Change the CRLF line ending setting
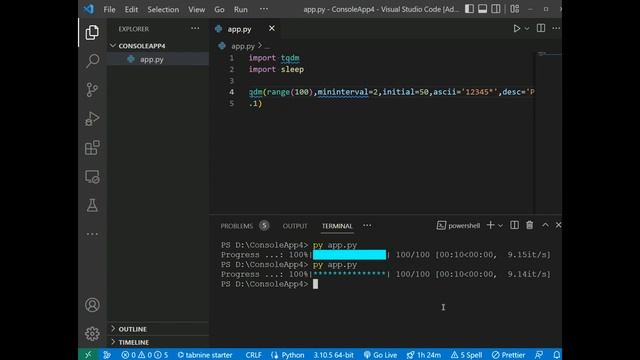Screen dimensions: 640x360 click(253, 355)
